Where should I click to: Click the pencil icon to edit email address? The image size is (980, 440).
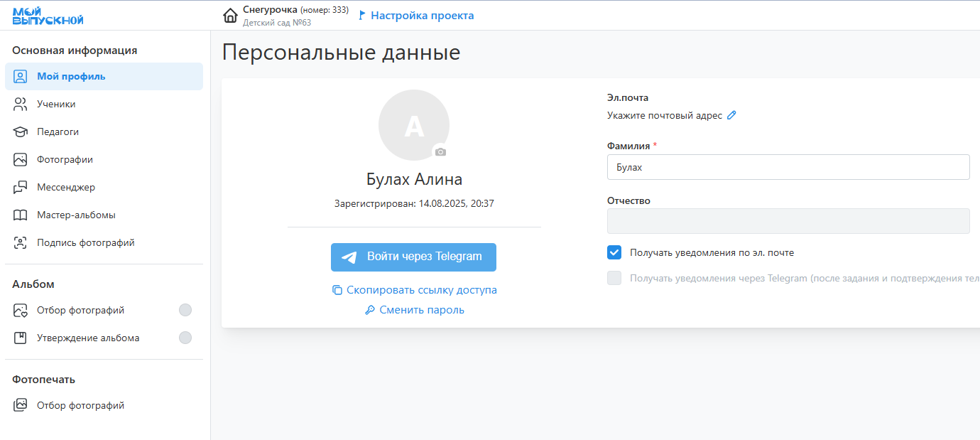coord(731,115)
